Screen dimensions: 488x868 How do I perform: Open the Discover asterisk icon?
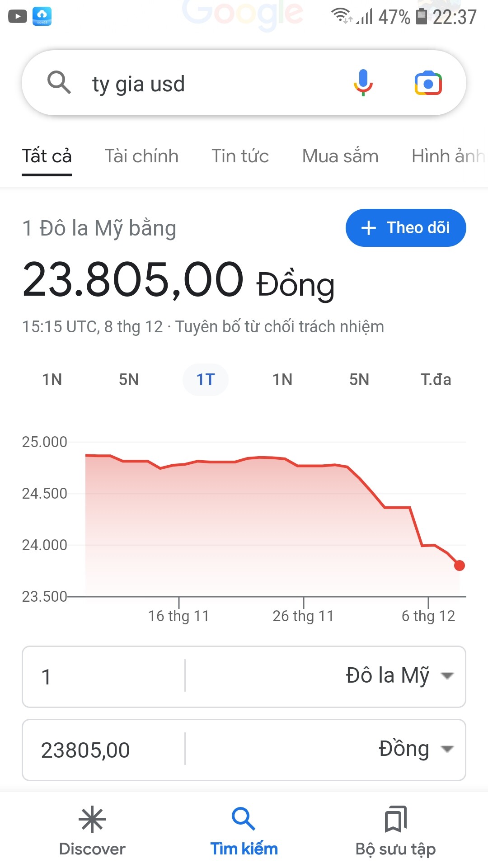[92, 819]
